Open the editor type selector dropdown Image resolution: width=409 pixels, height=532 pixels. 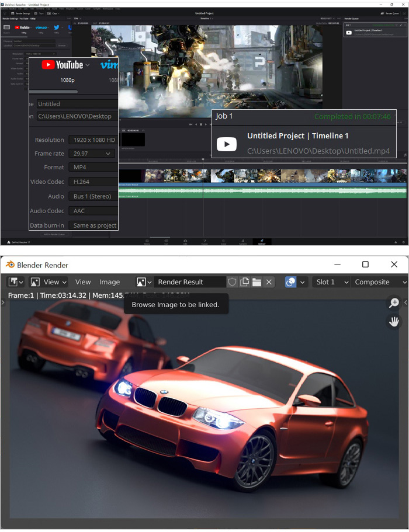click(x=15, y=282)
